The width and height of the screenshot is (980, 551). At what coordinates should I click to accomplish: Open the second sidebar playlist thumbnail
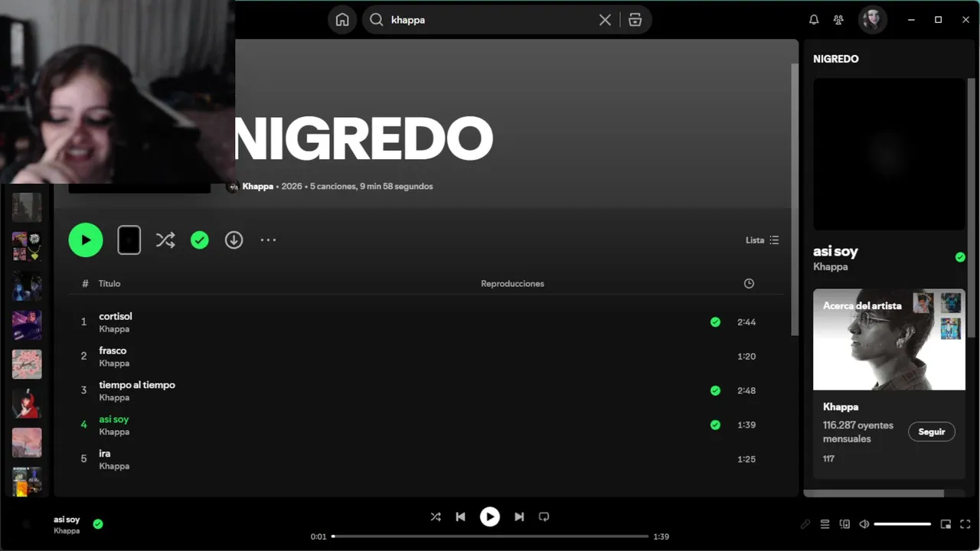27,246
